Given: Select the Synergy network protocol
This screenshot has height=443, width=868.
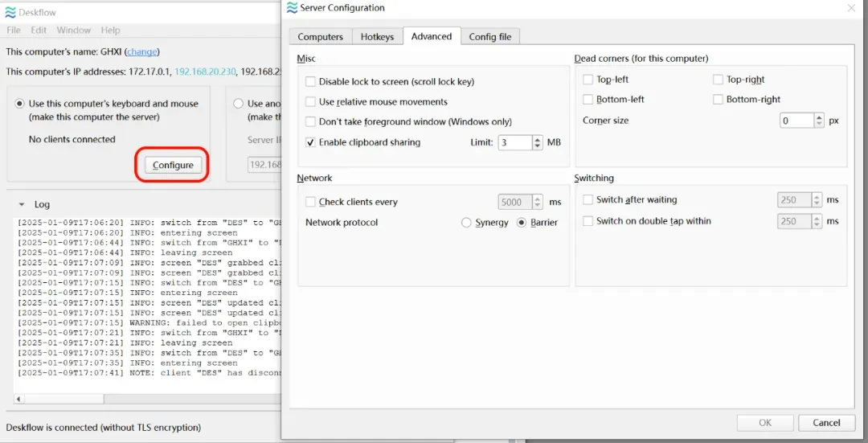Looking at the screenshot, I should (x=466, y=223).
